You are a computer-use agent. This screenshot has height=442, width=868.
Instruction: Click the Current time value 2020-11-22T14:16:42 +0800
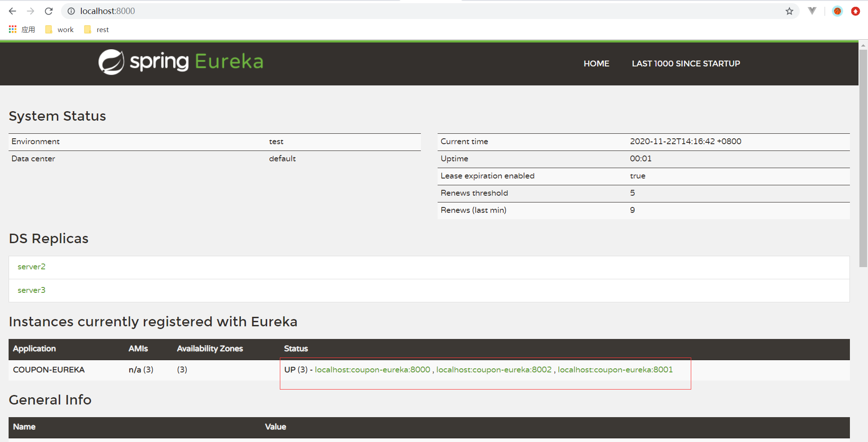pyautogui.click(x=685, y=141)
